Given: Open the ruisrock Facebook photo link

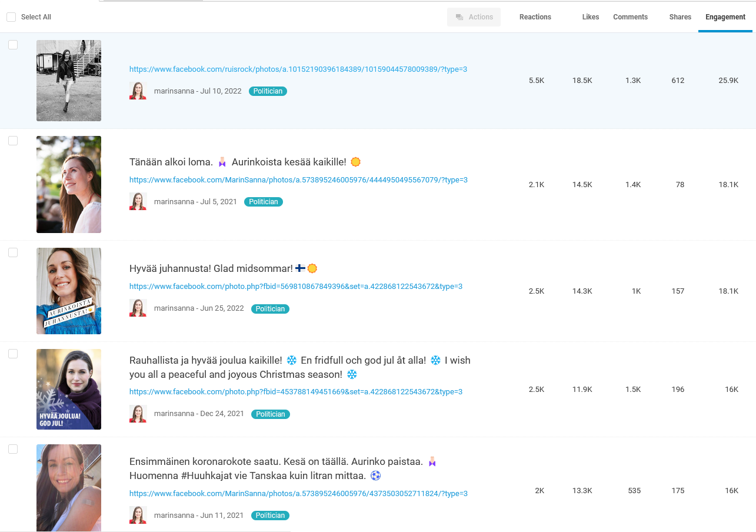Looking at the screenshot, I should click(298, 69).
